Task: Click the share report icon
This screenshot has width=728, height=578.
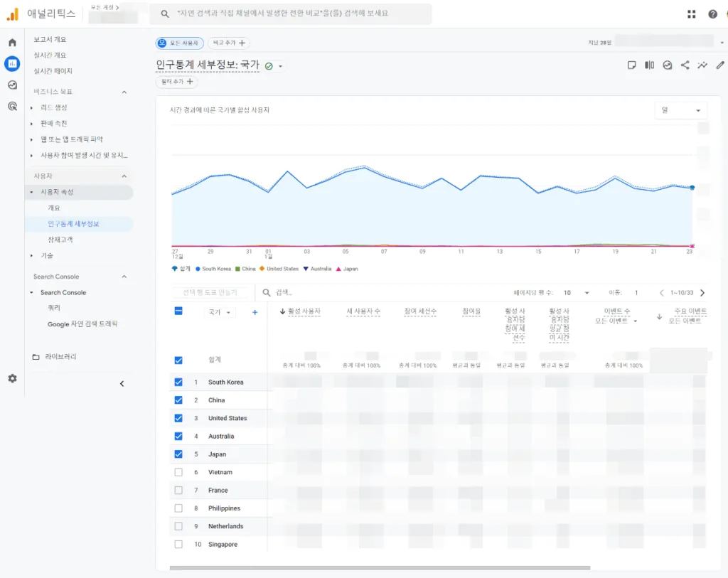Action: 685,65
